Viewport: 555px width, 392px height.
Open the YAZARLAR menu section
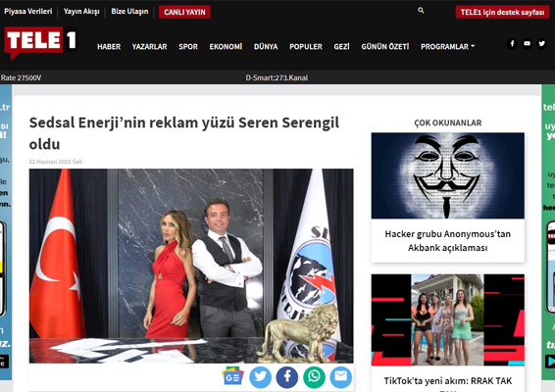pyautogui.click(x=149, y=47)
